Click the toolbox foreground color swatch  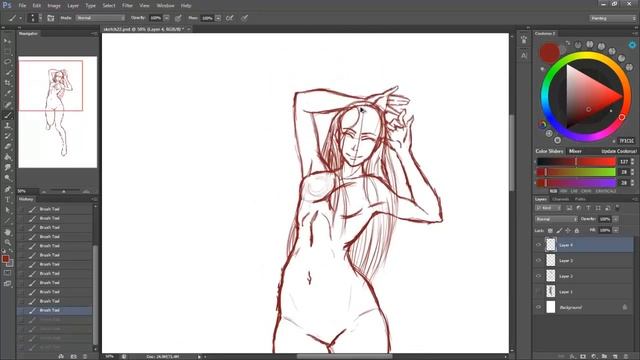coord(5,259)
